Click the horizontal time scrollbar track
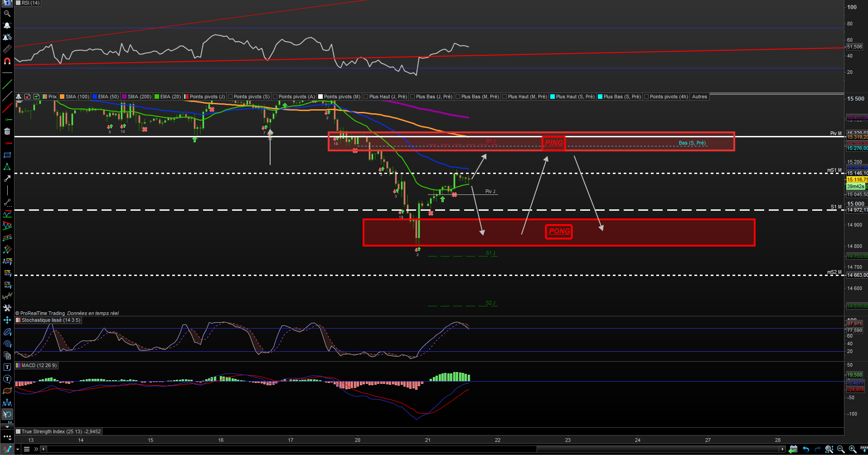 click(414, 449)
